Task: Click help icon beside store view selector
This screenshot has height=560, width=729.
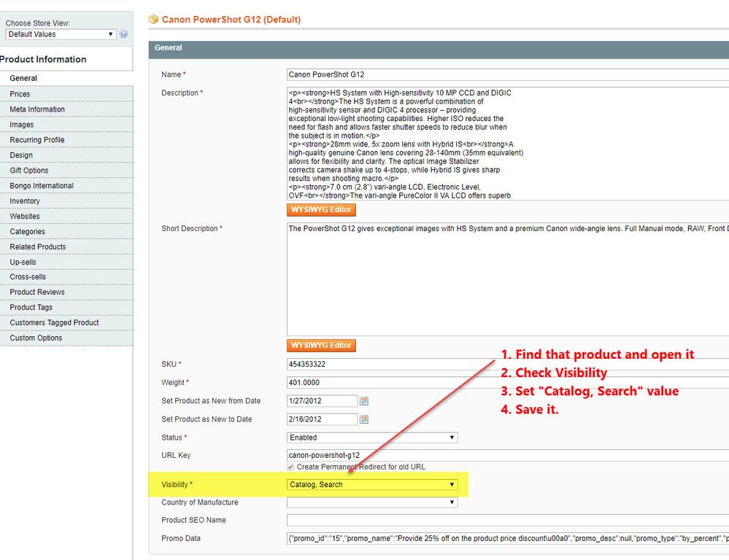Action: pos(123,34)
